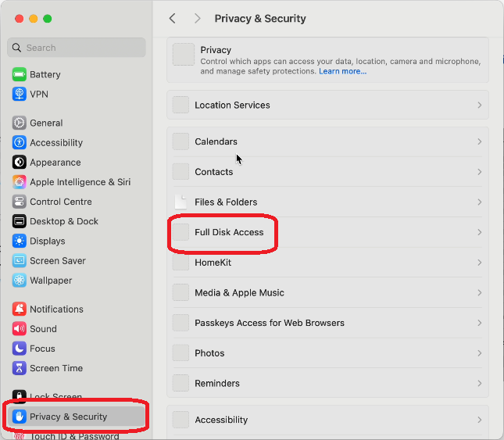Image resolution: width=504 pixels, height=440 pixels.
Task: Open the Calendars privacy row
Action: [327, 141]
